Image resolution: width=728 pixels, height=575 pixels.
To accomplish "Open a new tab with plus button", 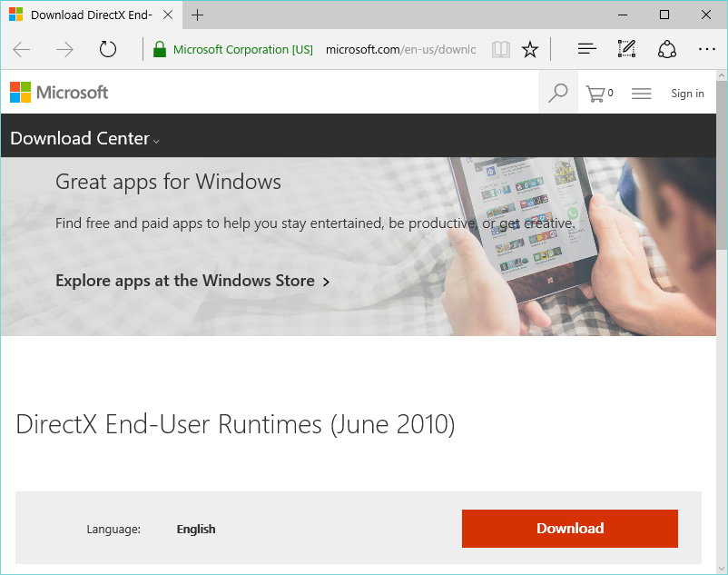I will pos(198,15).
